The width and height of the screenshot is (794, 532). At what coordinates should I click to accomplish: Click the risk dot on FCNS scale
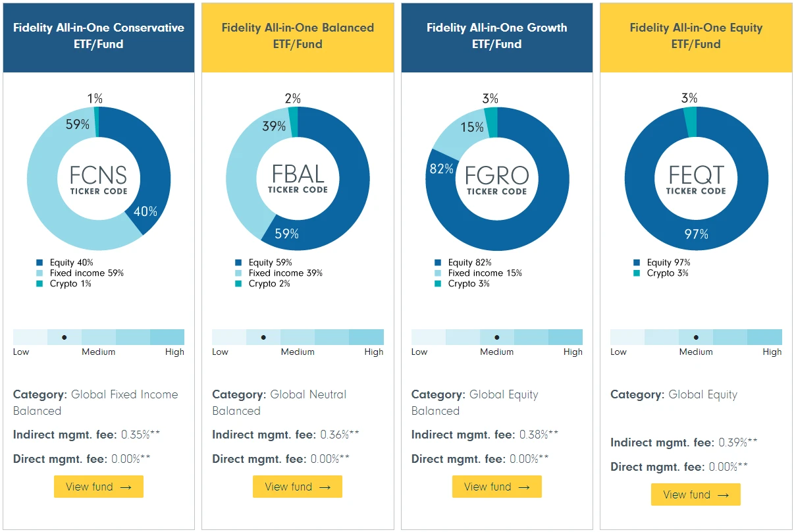click(65, 337)
